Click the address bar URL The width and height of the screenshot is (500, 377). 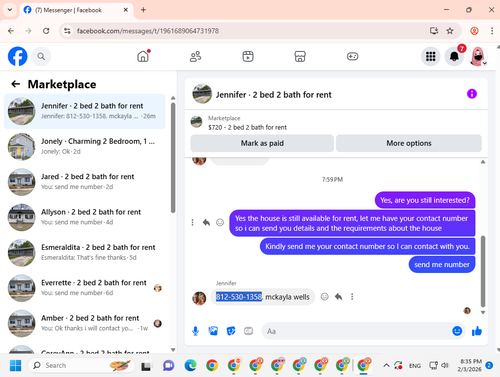coord(148,31)
